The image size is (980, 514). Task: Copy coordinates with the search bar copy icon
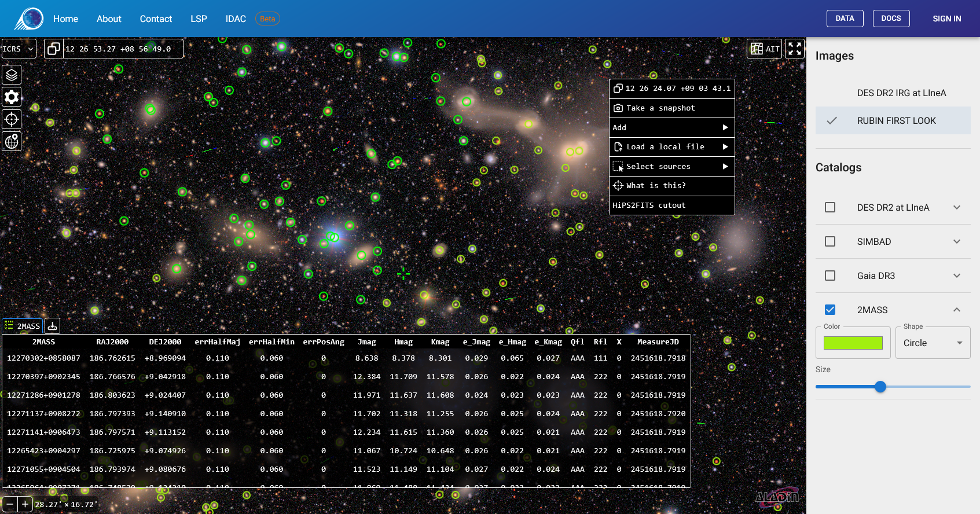coord(54,49)
